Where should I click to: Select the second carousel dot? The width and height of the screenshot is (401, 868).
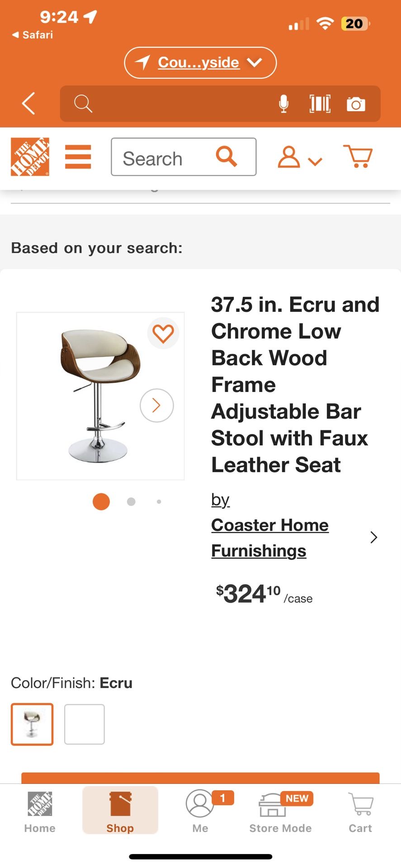[x=131, y=501]
